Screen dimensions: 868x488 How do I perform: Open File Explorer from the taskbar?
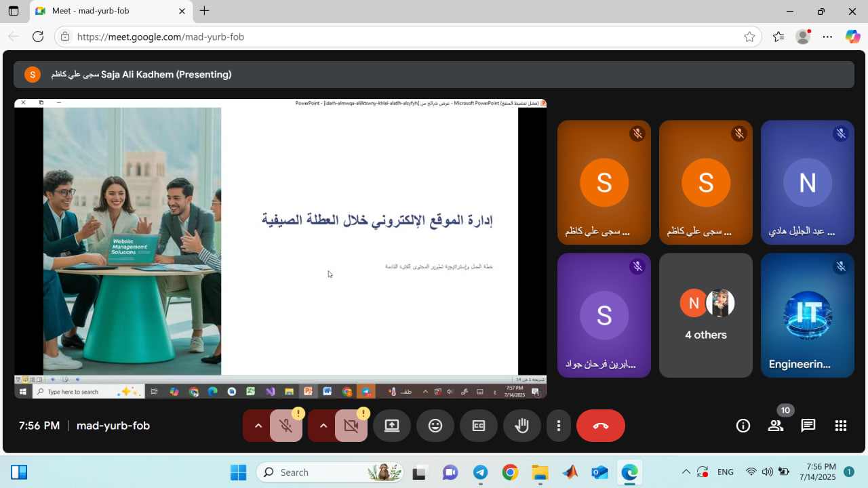click(540, 472)
